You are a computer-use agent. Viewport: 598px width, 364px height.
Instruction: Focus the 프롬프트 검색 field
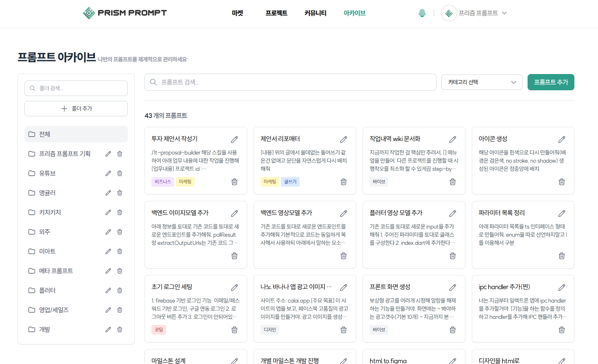pos(290,82)
